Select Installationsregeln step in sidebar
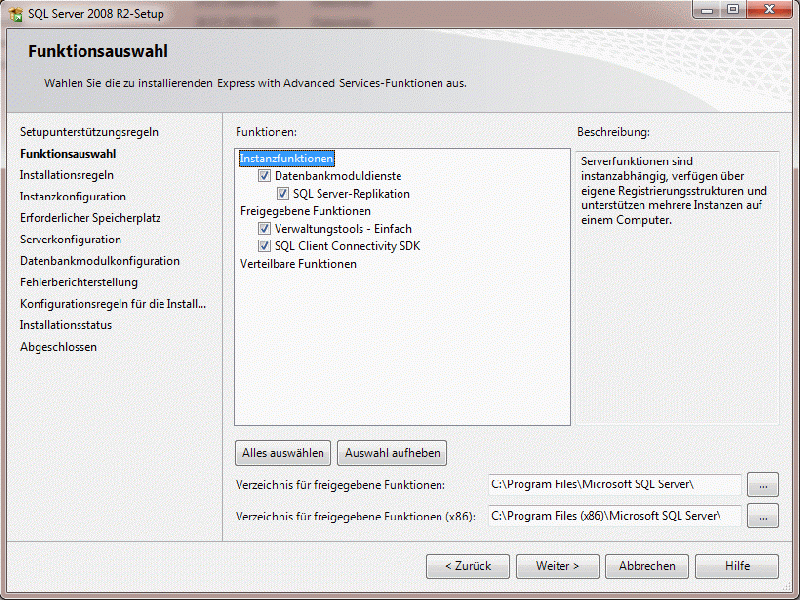Viewport: 800px width, 600px height. click(67, 175)
